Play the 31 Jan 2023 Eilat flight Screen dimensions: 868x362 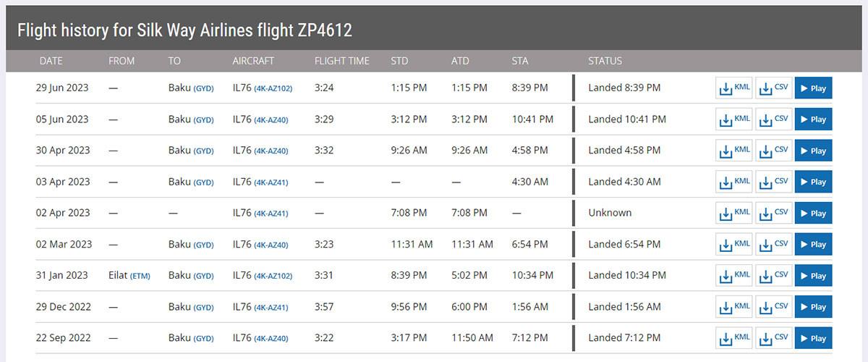pos(813,275)
